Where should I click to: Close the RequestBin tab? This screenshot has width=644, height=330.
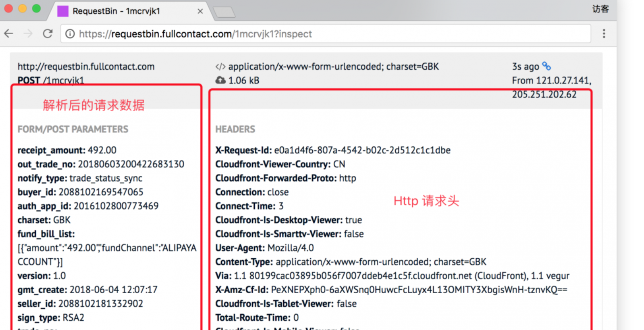[x=200, y=11]
